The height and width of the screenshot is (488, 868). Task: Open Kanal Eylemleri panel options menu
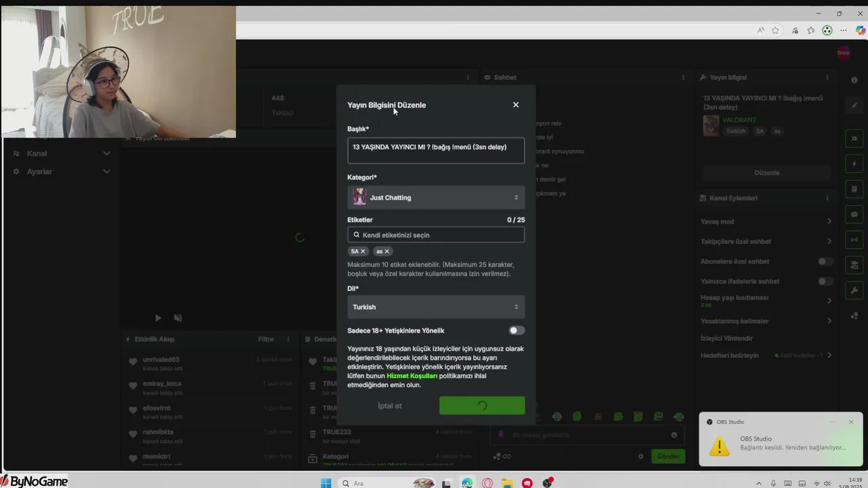[x=827, y=198]
